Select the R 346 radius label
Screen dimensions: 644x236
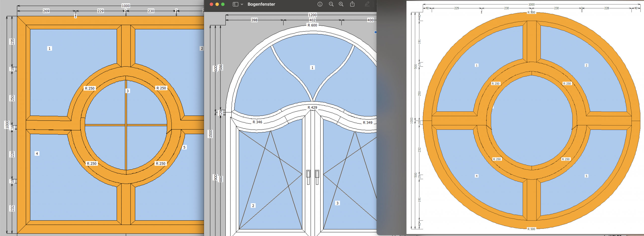257,122
